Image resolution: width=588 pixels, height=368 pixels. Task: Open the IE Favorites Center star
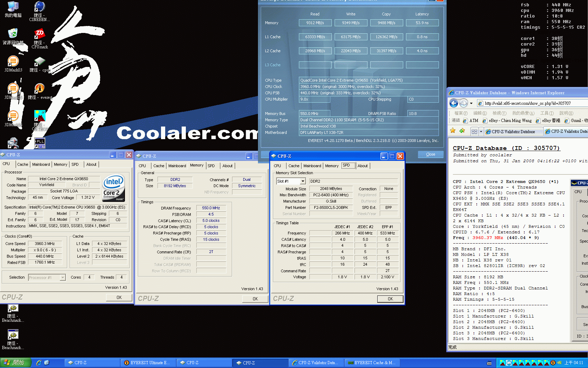[453, 131]
